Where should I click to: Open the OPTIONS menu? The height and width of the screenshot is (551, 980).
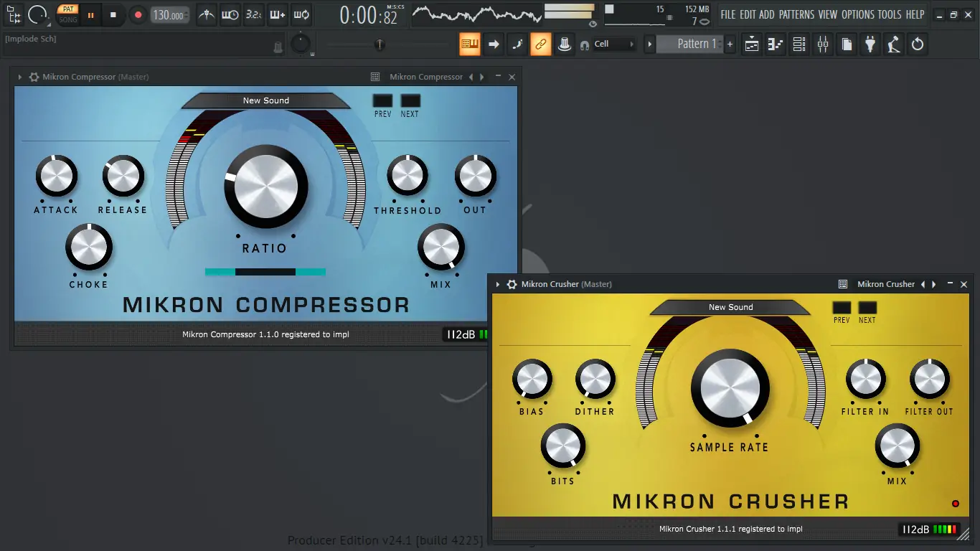point(858,14)
